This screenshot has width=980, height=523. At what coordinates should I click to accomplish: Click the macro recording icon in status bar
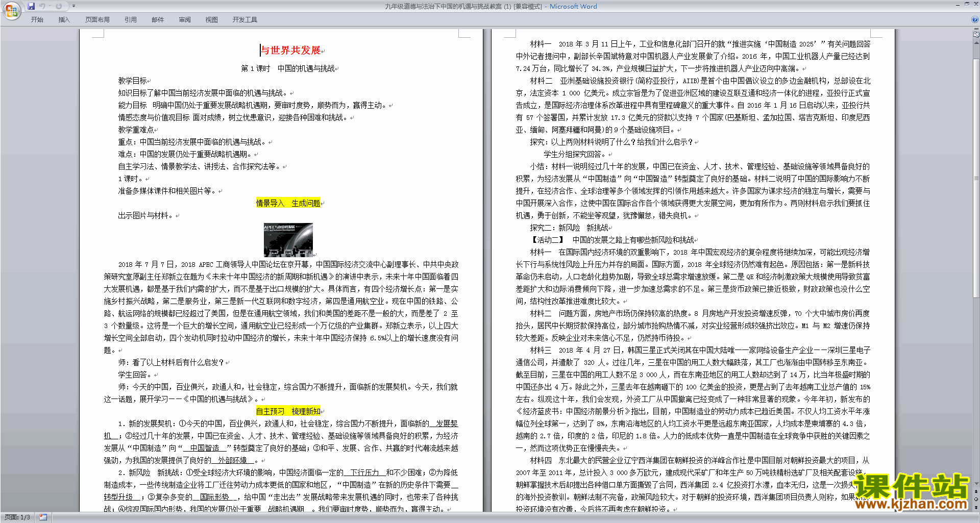(43, 517)
